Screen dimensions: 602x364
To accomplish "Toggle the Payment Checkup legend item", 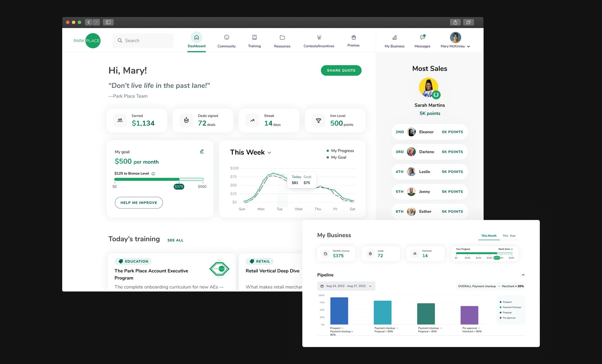I will click(510, 307).
